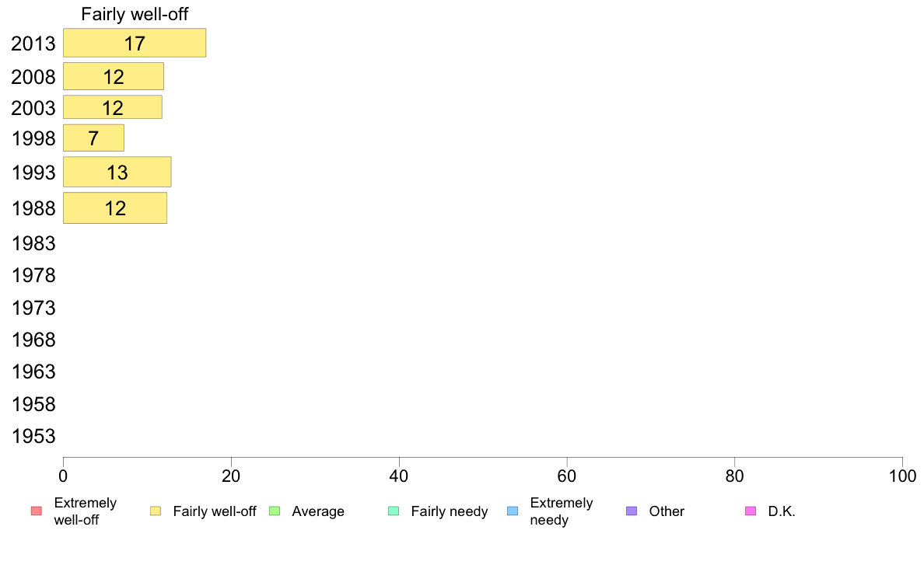Click the 1983 year label
924x572 pixels.
[x=33, y=243]
